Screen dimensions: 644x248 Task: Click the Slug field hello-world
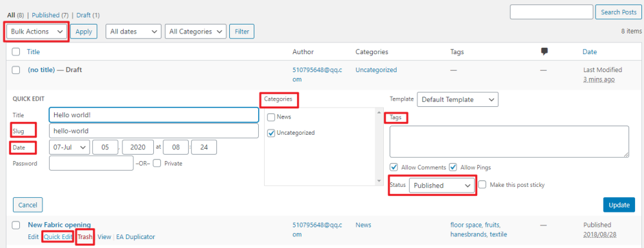click(x=154, y=131)
